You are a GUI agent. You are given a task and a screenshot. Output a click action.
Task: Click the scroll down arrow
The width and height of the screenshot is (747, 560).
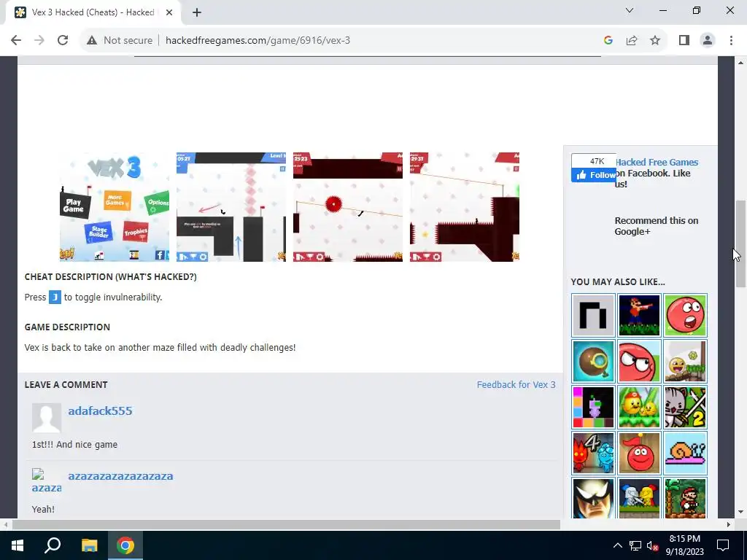pos(740,513)
